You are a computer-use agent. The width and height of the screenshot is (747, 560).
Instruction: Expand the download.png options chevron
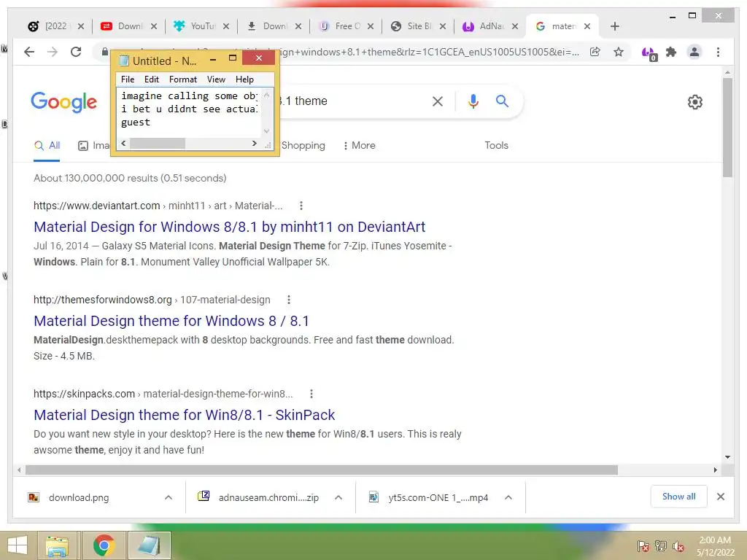tap(169, 497)
